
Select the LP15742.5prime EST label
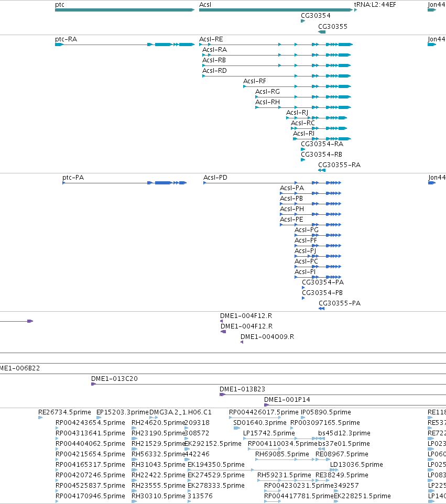(x=269, y=433)
